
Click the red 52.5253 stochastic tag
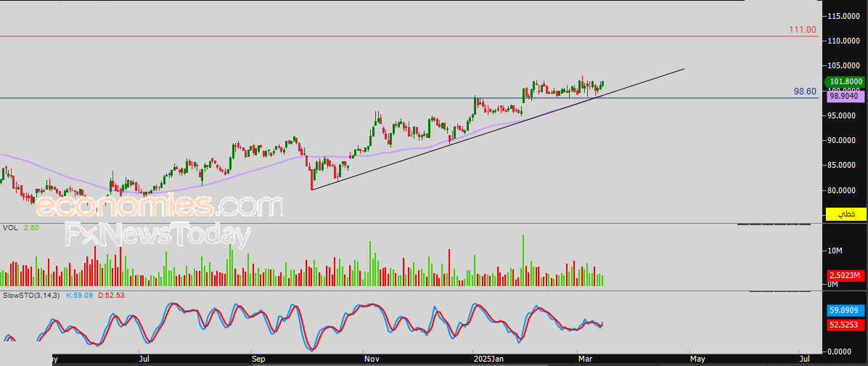pyautogui.click(x=846, y=325)
